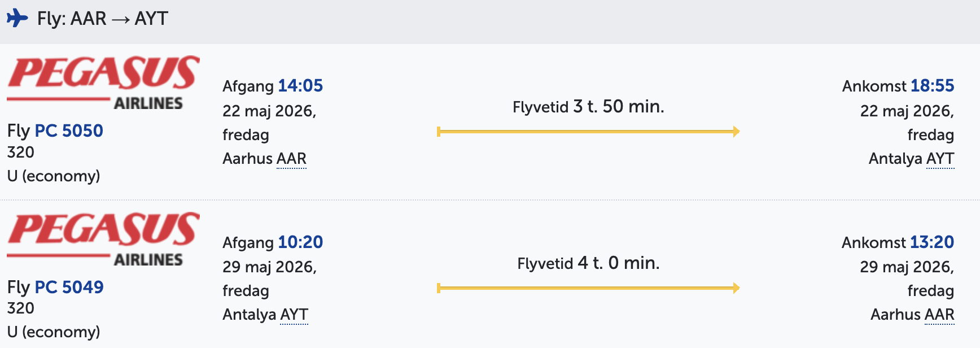980x348 pixels.
Task: Select the 18:55 arrival time
Action: click(932, 86)
